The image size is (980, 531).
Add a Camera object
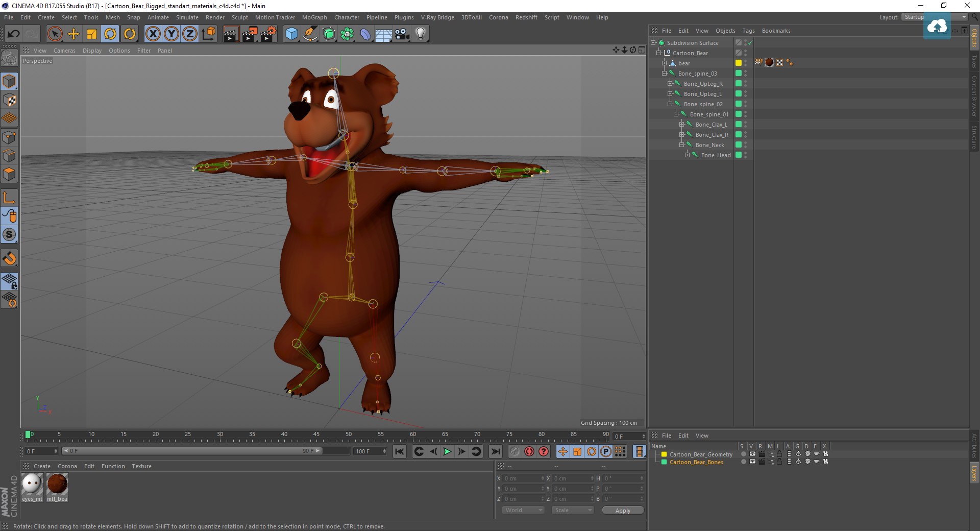(x=402, y=34)
